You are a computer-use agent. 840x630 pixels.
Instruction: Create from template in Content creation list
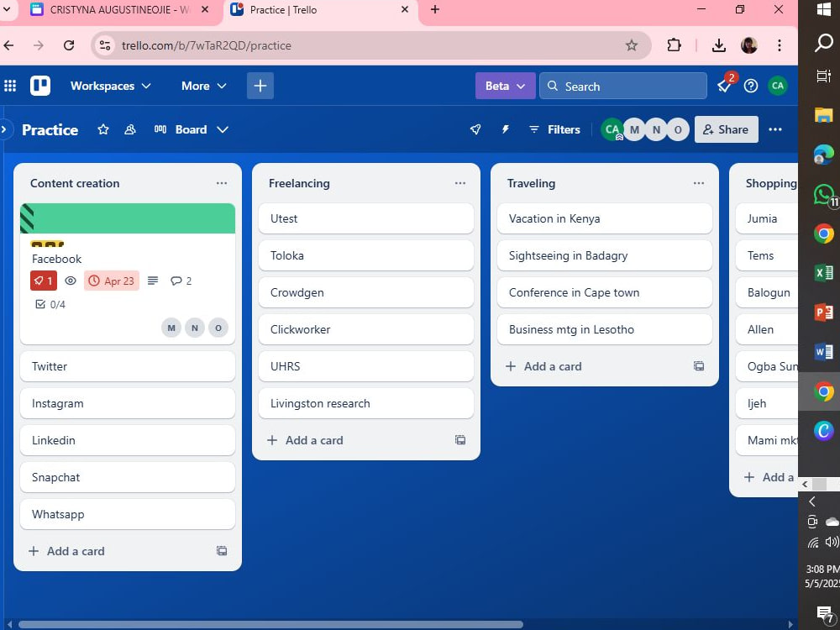click(x=222, y=551)
